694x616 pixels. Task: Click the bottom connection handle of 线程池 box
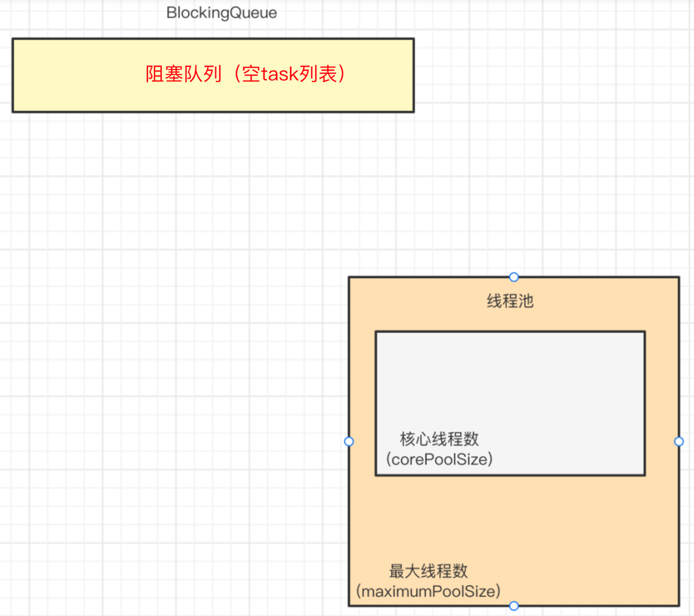(x=514, y=606)
